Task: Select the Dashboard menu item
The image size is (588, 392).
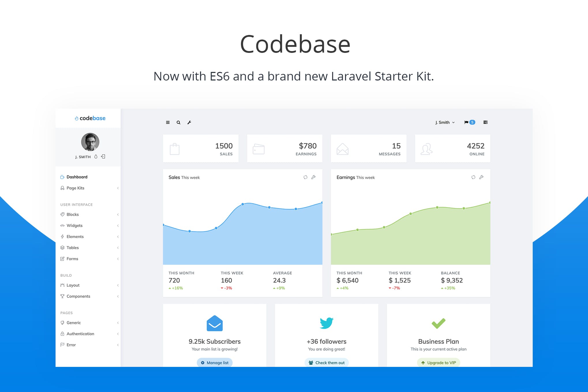Action: 77,177
